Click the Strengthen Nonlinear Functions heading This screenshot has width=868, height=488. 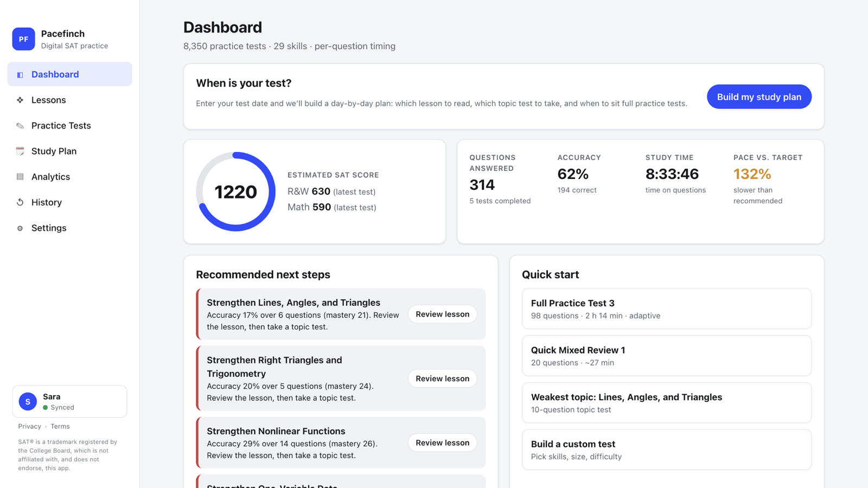click(276, 431)
